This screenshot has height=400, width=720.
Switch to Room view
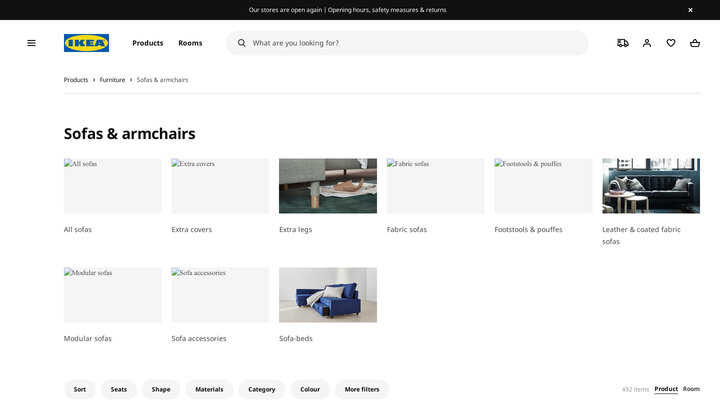pos(691,389)
